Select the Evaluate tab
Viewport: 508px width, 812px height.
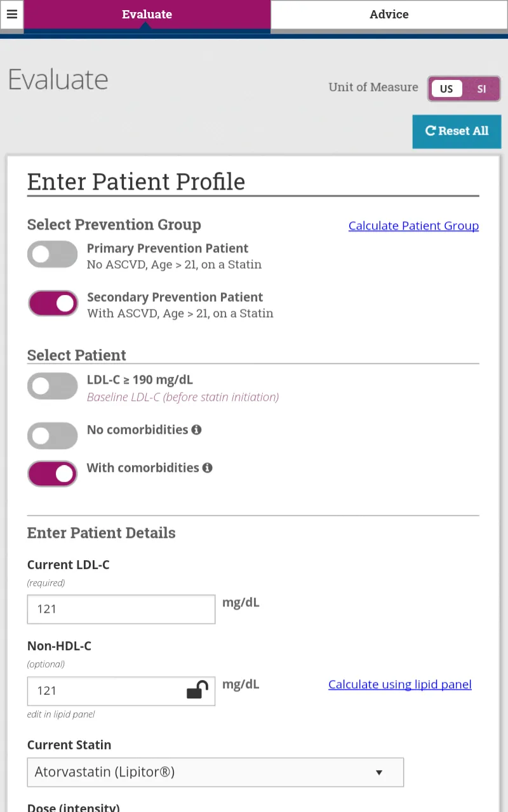pyautogui.click(x=147, y=14)
